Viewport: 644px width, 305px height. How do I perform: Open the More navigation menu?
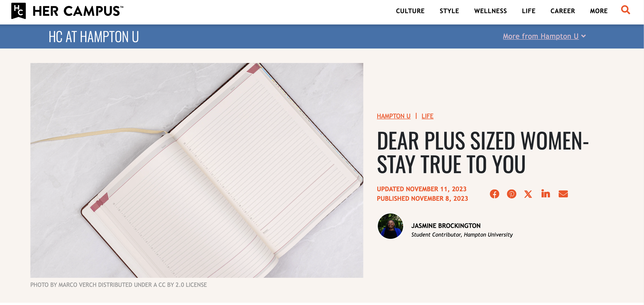[599, 11]
